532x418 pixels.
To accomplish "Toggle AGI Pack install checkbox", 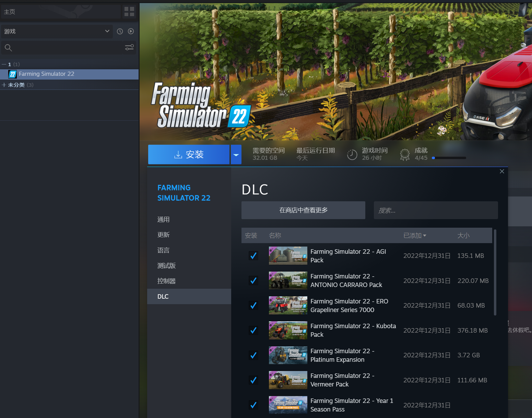I will tap(253, 256).
